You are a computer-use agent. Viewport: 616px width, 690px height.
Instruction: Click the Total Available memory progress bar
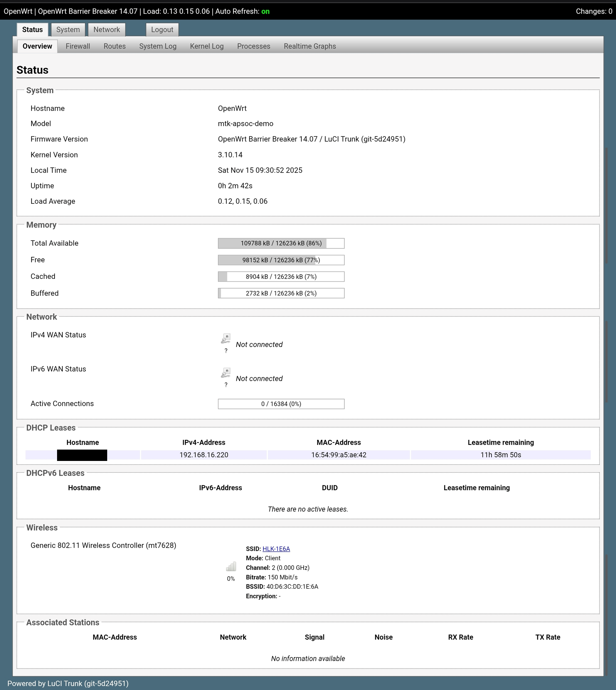click(x=281, y=243)
